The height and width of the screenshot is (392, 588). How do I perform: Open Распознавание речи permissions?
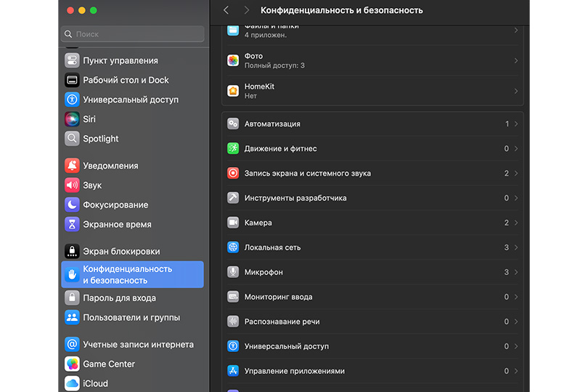[372, 322]
